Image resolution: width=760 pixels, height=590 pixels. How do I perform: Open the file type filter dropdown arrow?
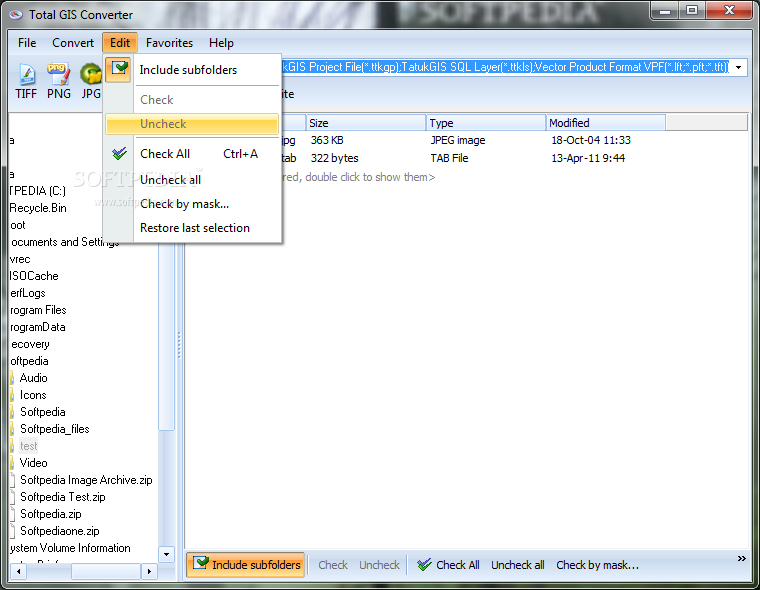pos(738,67)
